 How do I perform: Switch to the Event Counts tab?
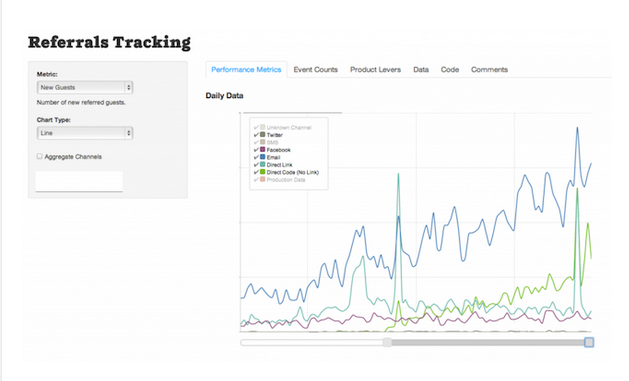315,70
